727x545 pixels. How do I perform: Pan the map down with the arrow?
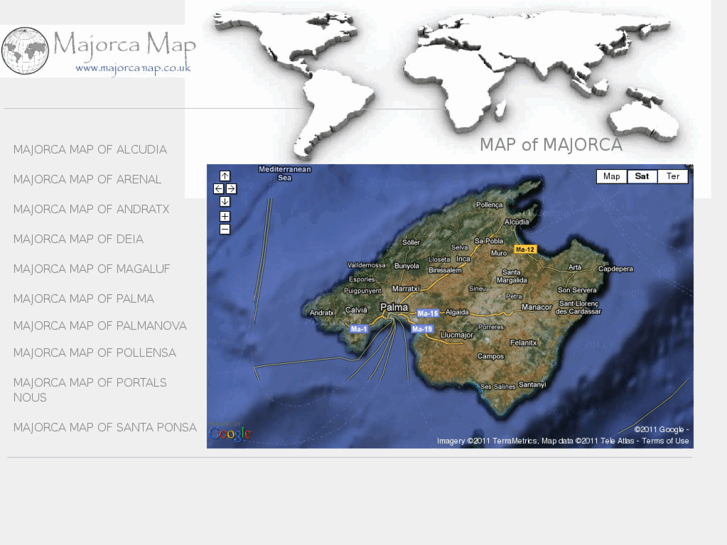(225, 201)
